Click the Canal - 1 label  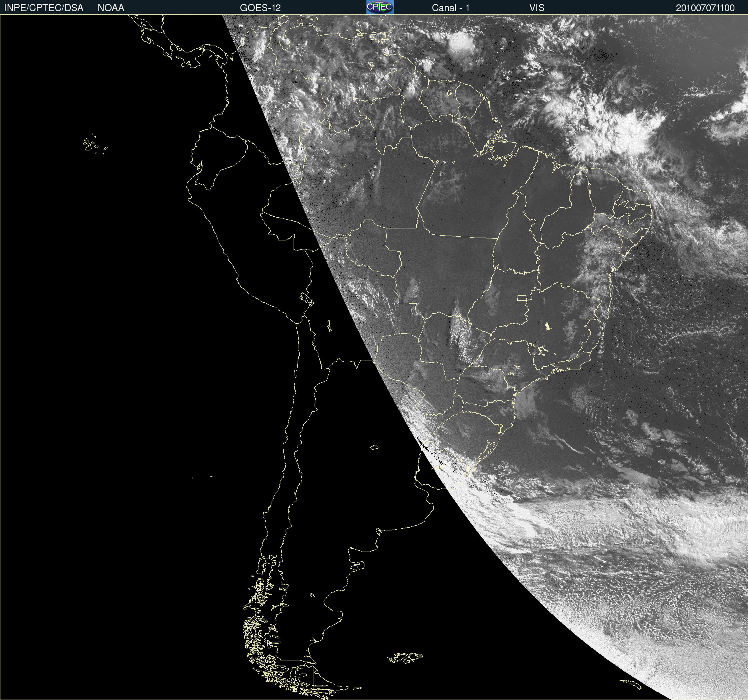451,8
